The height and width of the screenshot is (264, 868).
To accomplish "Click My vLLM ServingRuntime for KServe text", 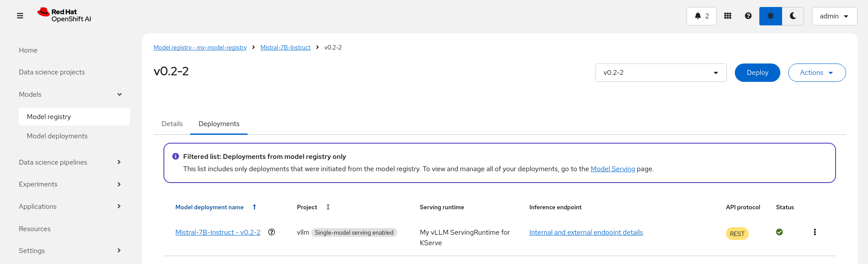I will (465, 238).
